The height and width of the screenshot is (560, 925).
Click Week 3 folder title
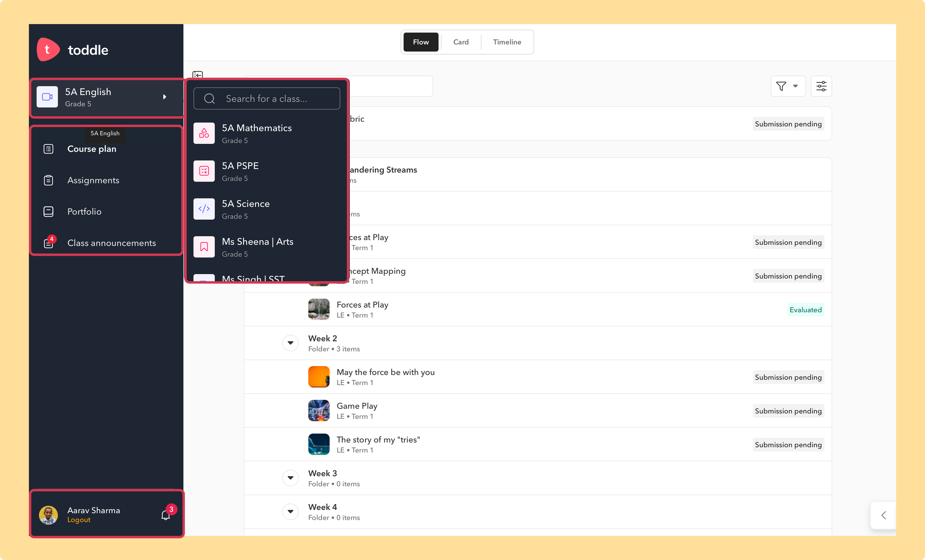(322, 474)
